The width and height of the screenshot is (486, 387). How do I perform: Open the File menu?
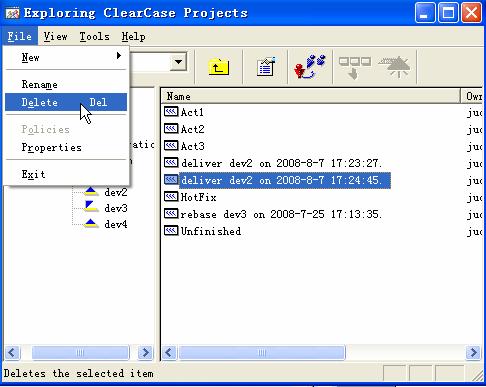coord(20,36)
